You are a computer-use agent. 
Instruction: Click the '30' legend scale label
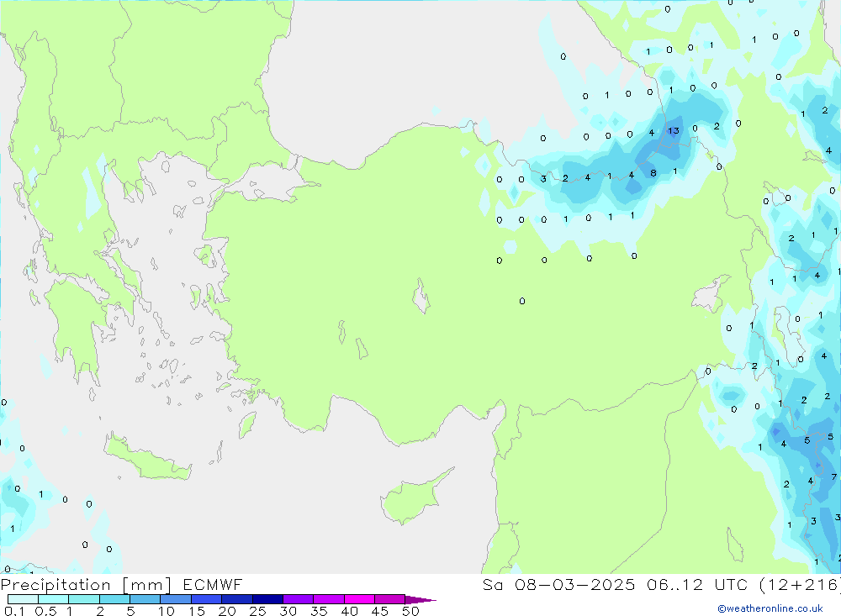(x=288, y=611)
